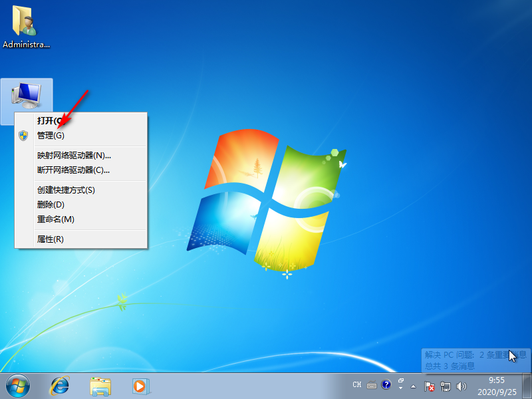
Task: Click the Action Center flag icon
Action: (430, 386)
